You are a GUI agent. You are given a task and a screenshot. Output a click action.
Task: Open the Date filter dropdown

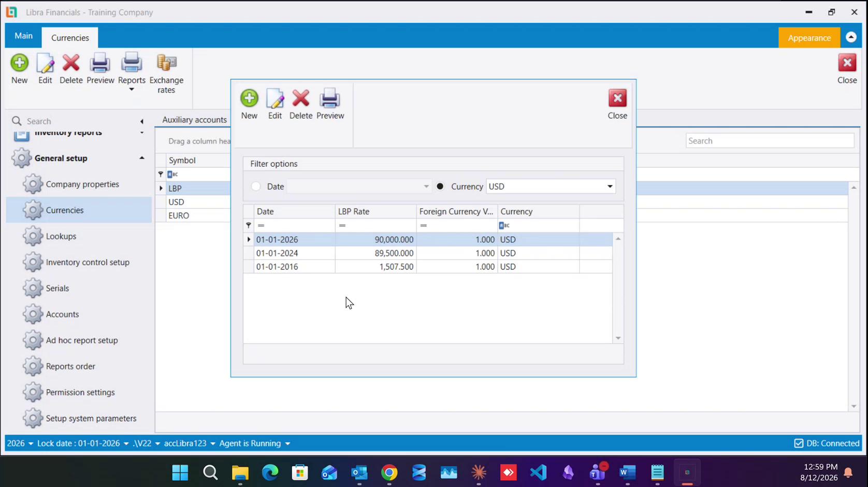pos(426,187)
